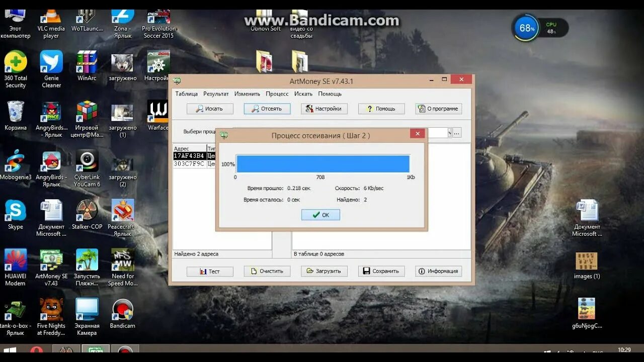644x362 pixels.
Task: Click the taskbar clock 10:29
Action: point(624,349)
